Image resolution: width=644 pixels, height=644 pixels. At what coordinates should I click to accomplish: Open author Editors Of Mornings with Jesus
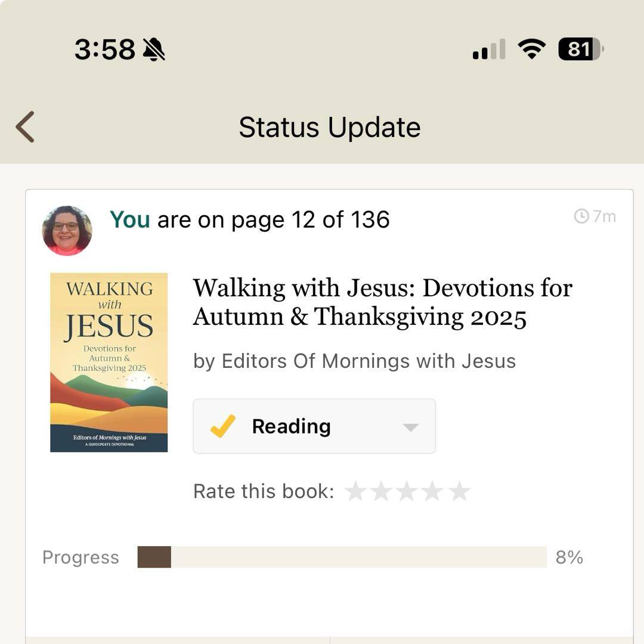tap(355, 361)
